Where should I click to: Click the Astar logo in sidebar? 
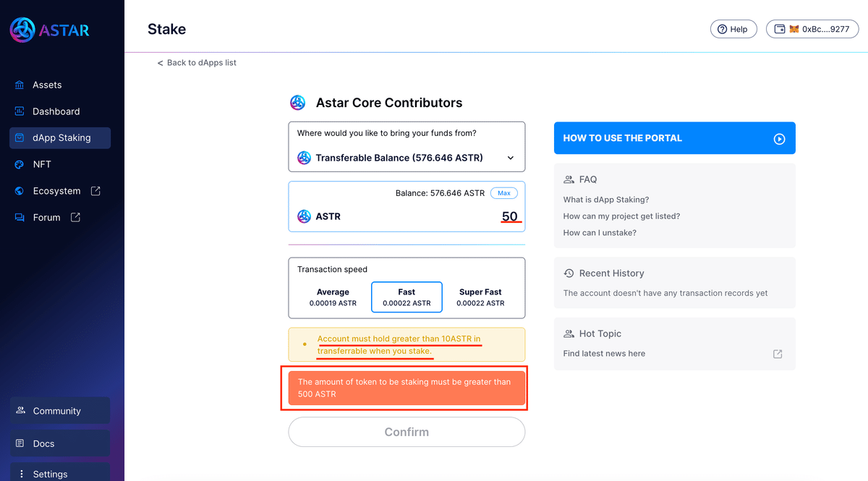pyautogui.click(x=49, y=30)
